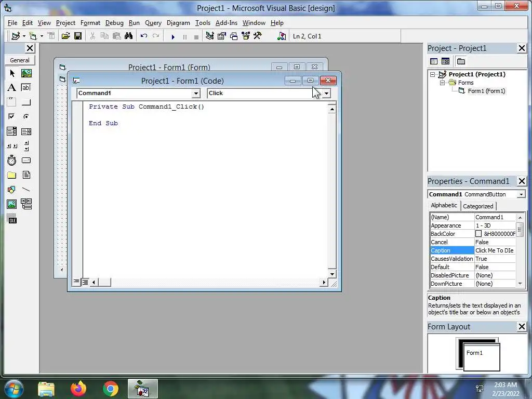Select the OLE container tool

[x=12, y=219]
